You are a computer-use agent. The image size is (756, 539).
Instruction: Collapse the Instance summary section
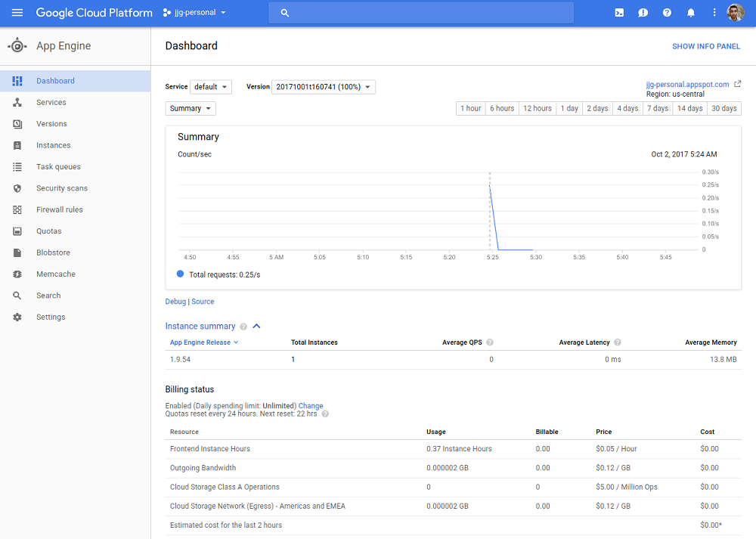tap(256, 326)
